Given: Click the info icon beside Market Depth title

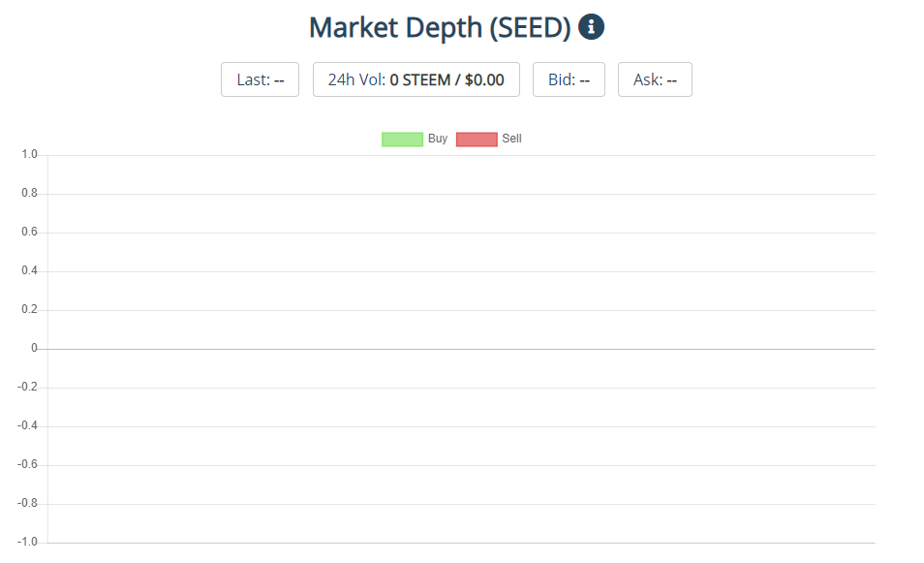Looking at the screenshot, I should coord(591,27).
